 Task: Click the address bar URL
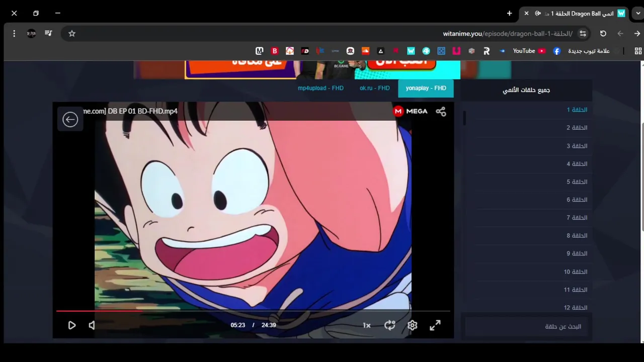pyautogui.click(x=508, y=34)
